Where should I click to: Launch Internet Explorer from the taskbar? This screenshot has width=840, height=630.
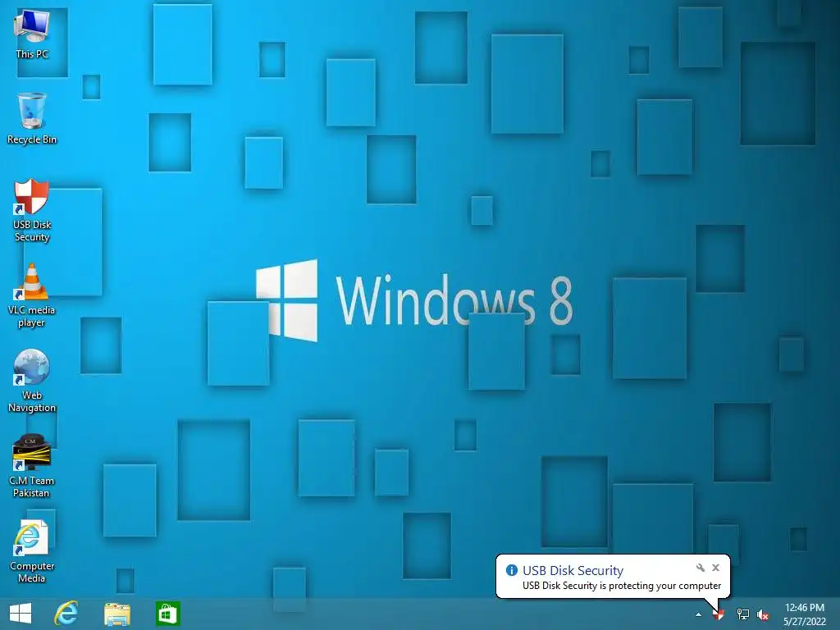click(x=66, y=614)
